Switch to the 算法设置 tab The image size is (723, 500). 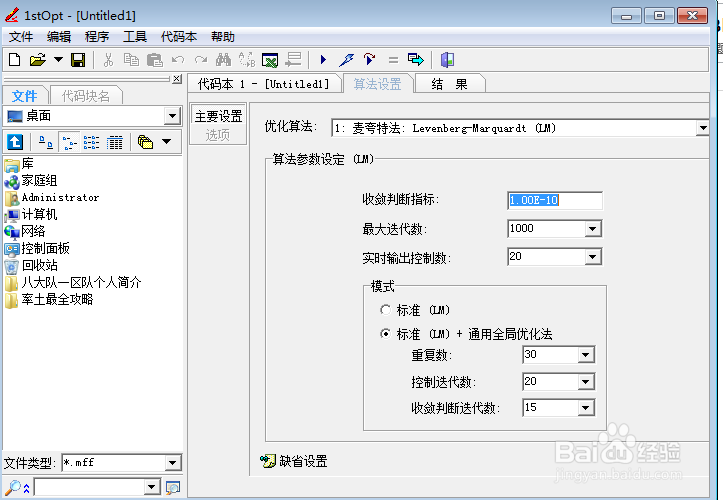click(377, 84)
